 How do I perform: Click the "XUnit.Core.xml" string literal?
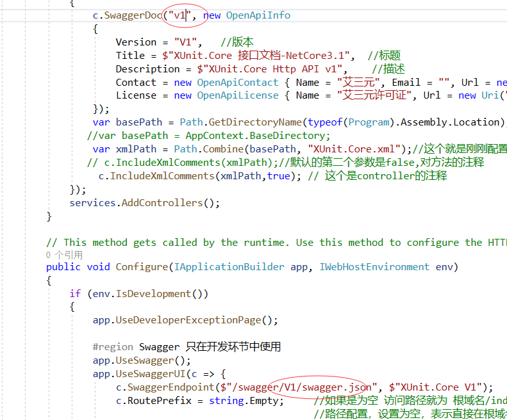(x=354, y=149)
